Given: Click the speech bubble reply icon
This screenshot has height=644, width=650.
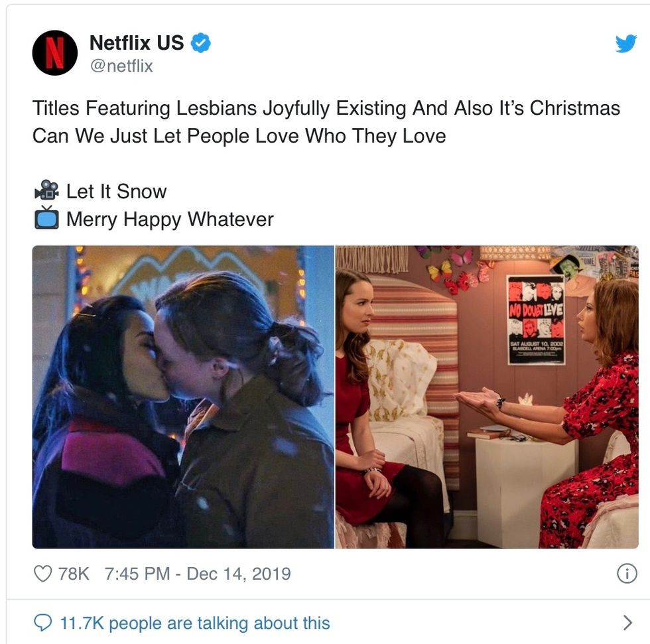Looking at the screenshot, I should 42,623.
